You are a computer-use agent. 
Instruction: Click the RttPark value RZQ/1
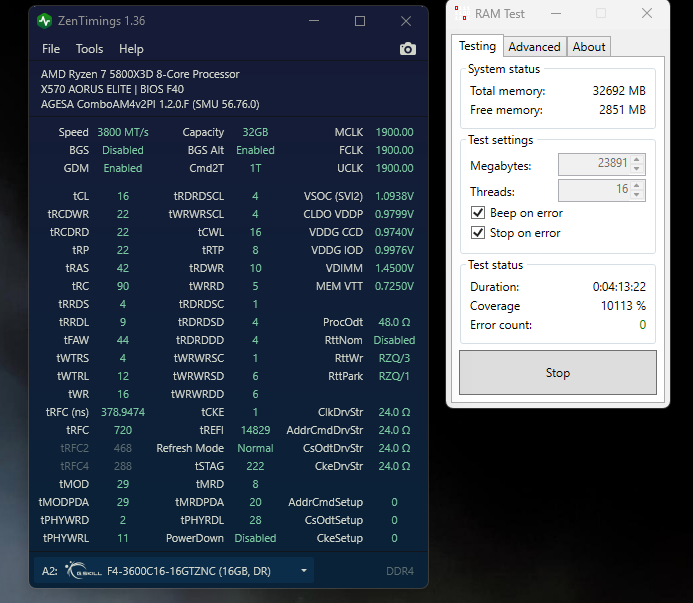(394, 376)
